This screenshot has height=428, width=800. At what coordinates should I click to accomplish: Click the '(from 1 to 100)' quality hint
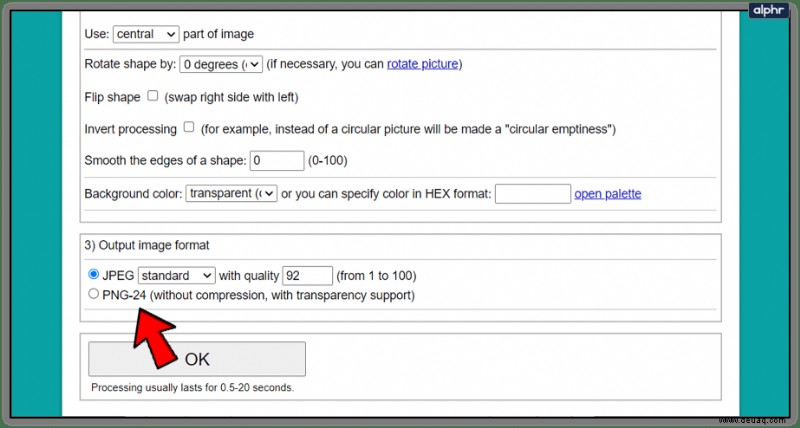click(x=376, y=276)
